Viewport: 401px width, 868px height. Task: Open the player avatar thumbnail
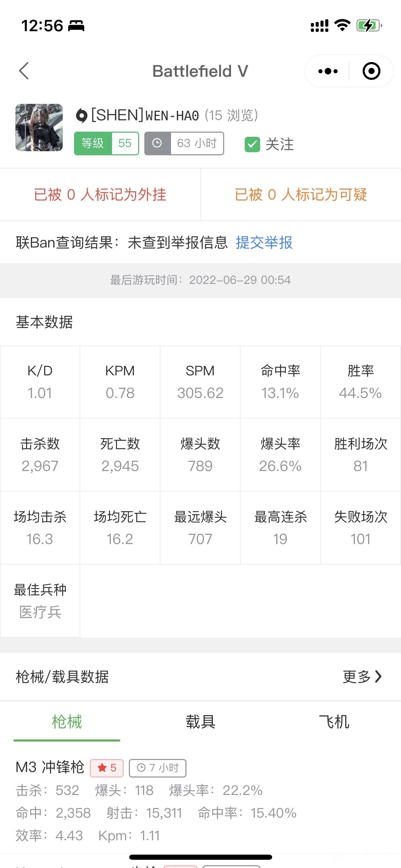point(39,128)
